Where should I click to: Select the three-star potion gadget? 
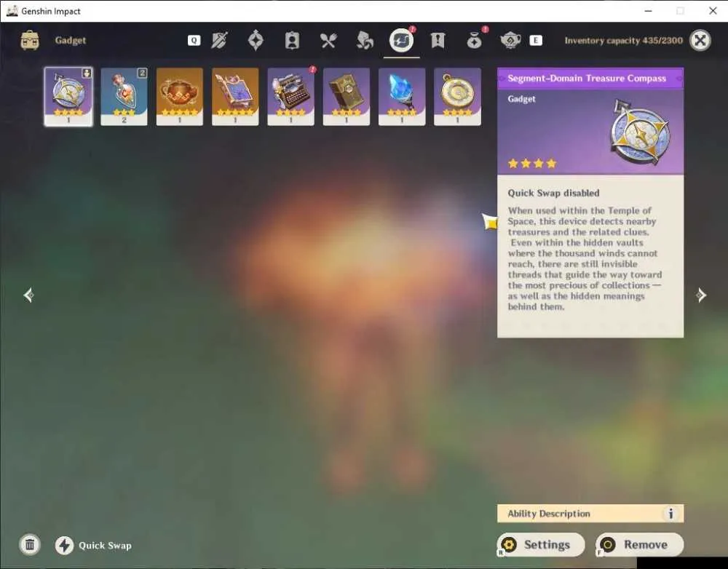(x=124, y=97)
